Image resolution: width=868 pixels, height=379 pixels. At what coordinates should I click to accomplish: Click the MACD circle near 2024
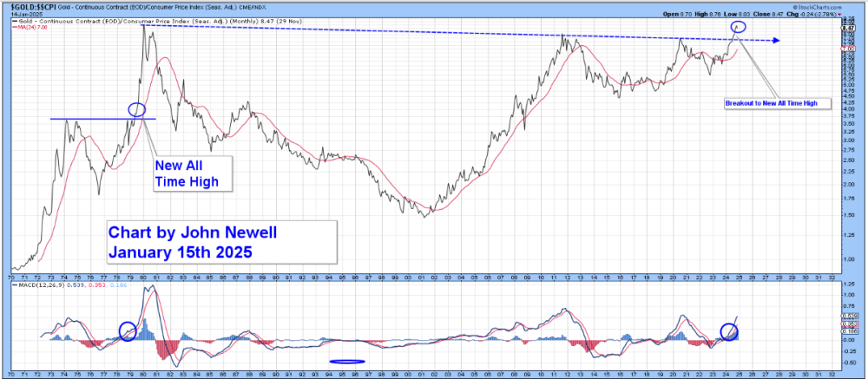tap(731, 331)
